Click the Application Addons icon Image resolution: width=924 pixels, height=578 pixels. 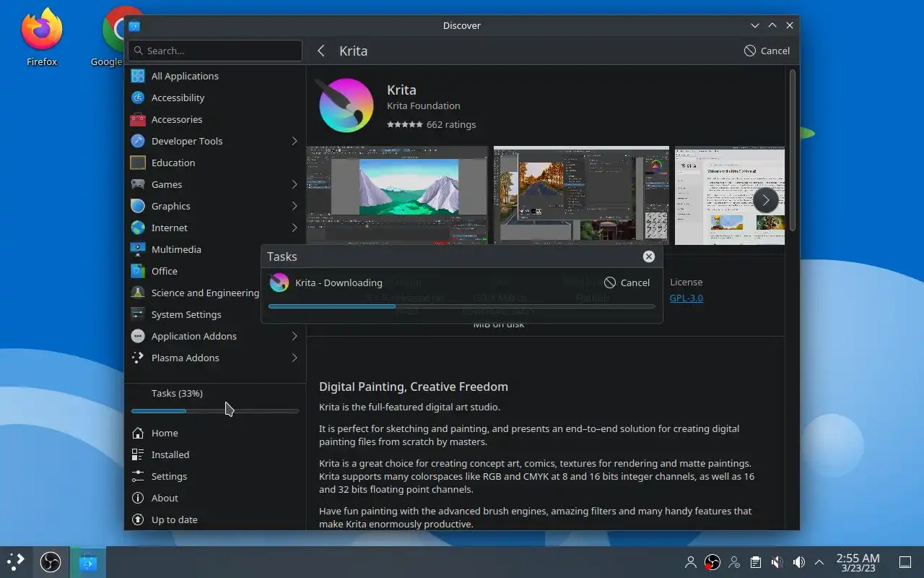[138, 336]
